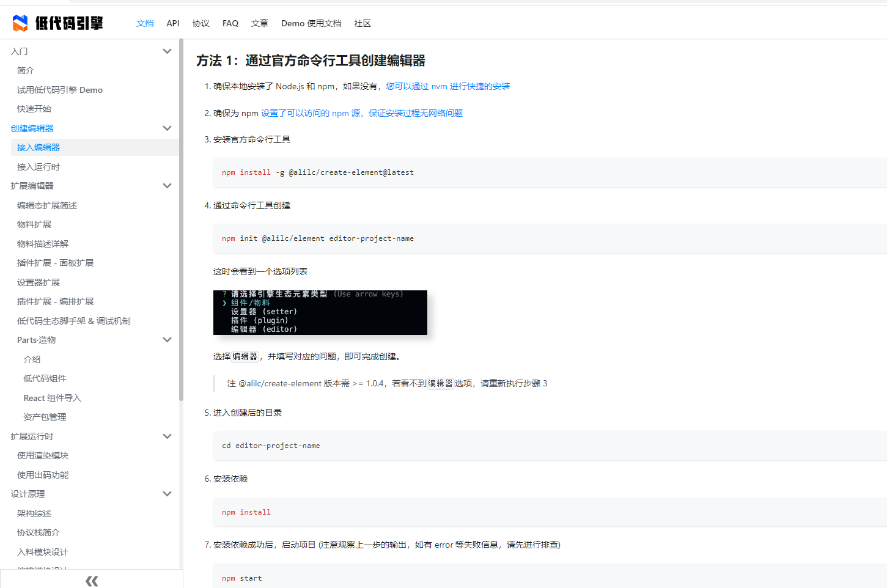
Task: Open 物料扩展 in sidebar
Action: [x=34, y=224]
